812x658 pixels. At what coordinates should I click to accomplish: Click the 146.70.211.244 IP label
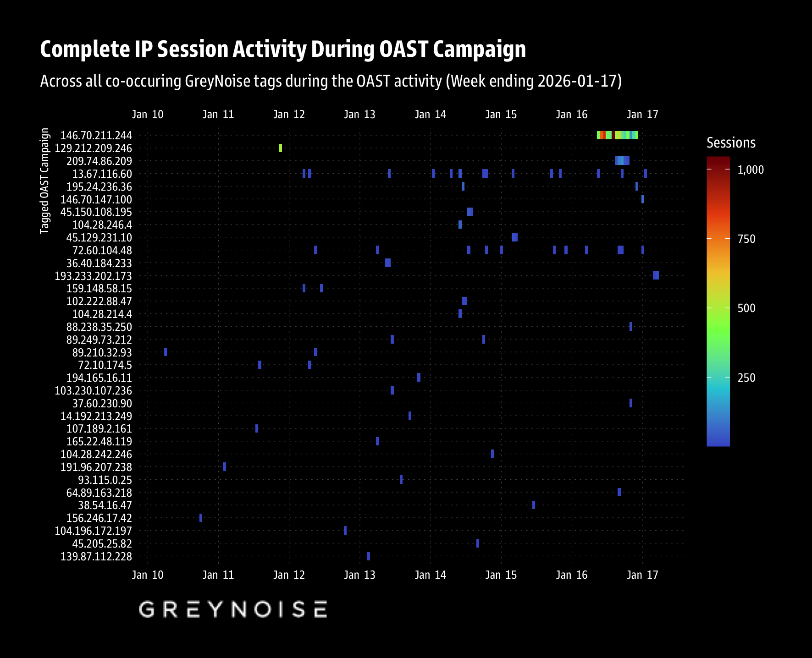[x=96, y=136]
